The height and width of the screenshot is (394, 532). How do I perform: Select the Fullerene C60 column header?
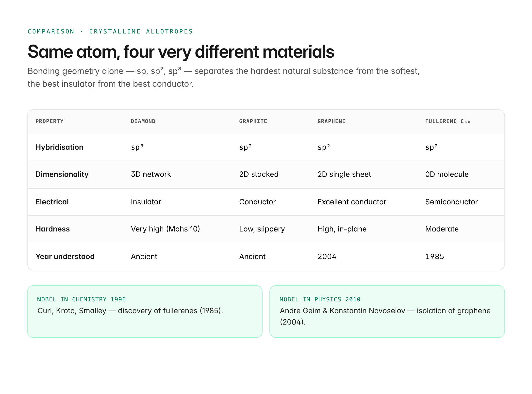[448, 121]
